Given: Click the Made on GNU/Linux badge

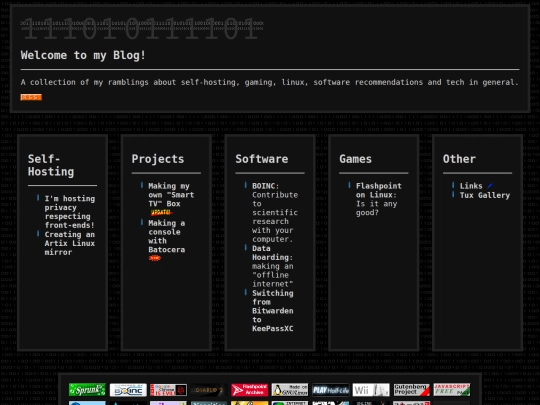Looking at the screenshot, I should 290,390.
